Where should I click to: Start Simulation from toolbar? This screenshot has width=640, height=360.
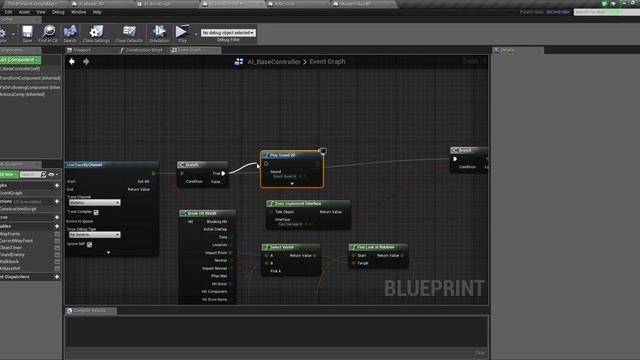tap(159, 33)
